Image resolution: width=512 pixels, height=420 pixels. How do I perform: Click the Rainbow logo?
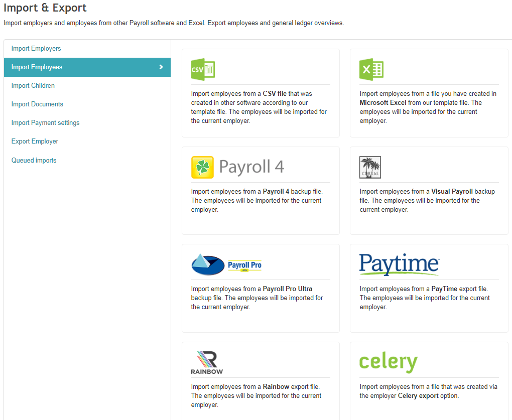point(207,363)
